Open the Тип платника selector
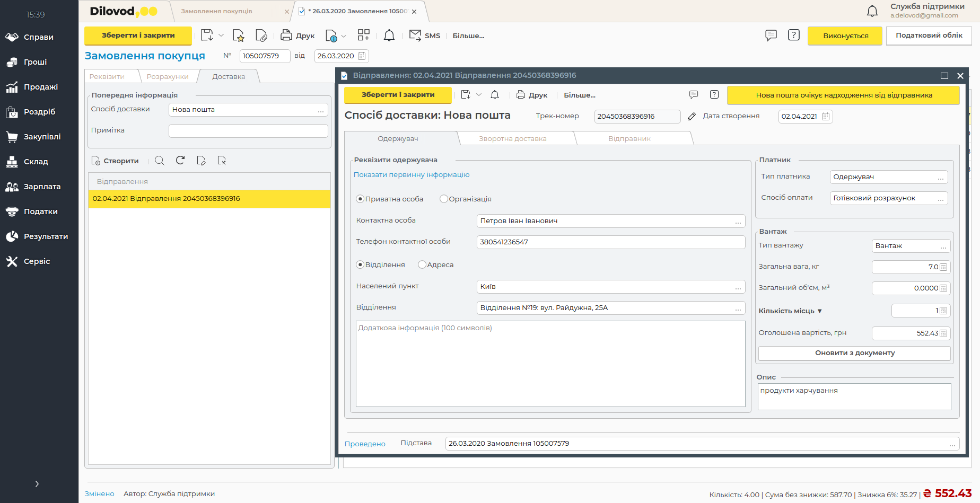The image size is (980, 503). (940, 178)
